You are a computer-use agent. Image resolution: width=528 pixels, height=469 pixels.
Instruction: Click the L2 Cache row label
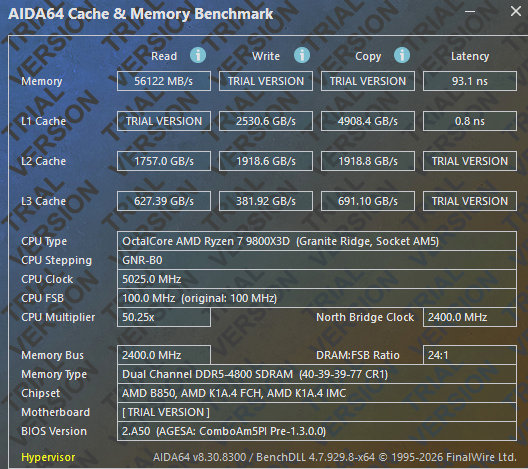tap(43, 161)
